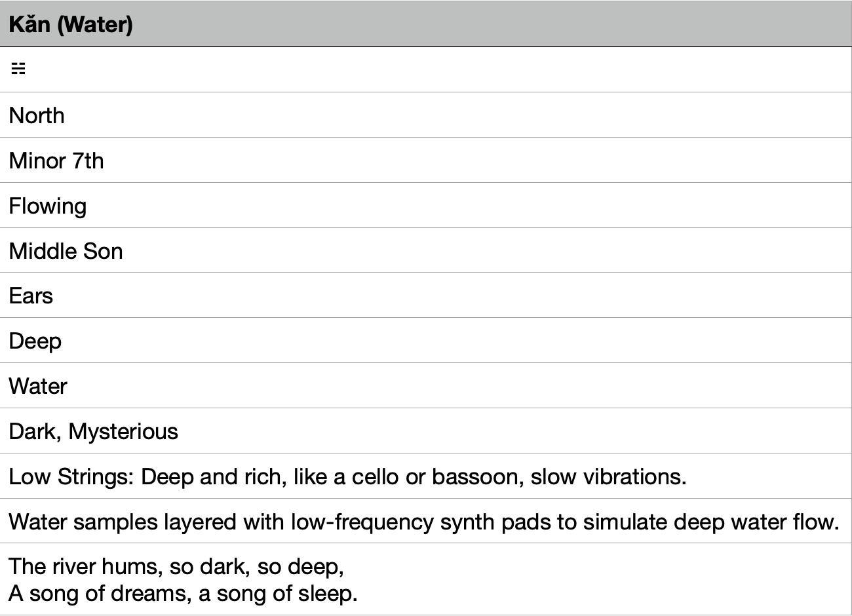
Task: Click the word Mysterious
Action: pos(123,431)
